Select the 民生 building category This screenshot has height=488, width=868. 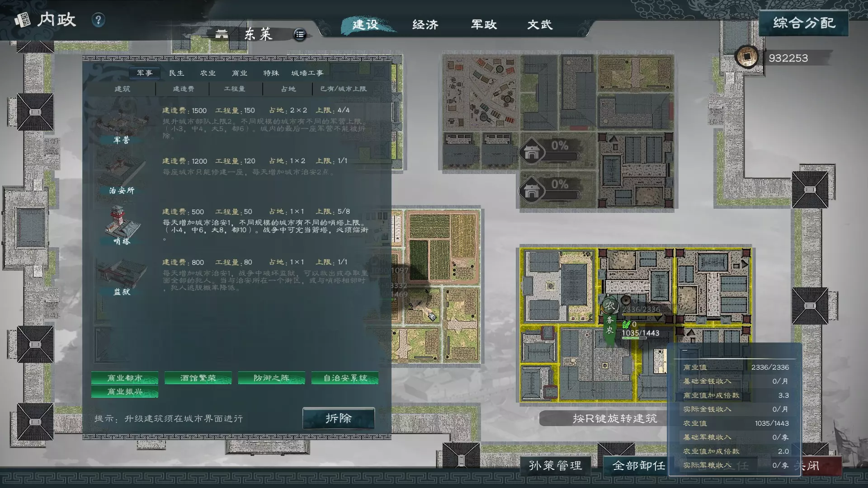point(176,73)
